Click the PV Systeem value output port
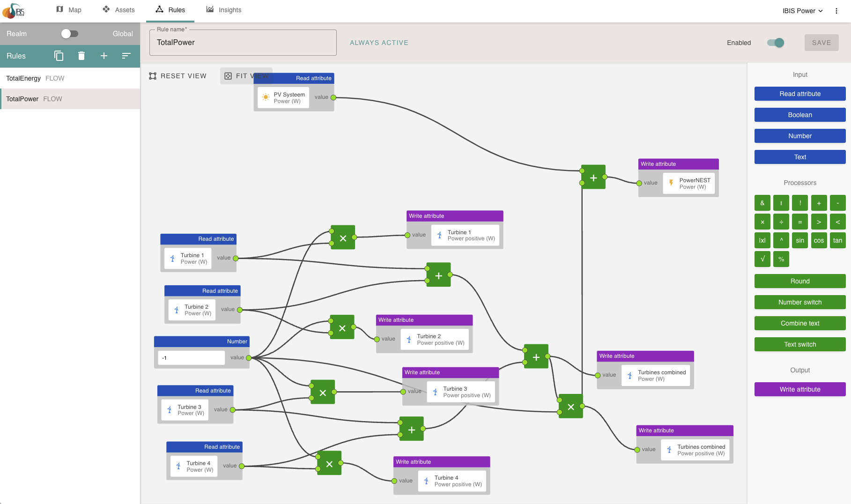This screenshot has height=504, width=851. pos(333,97)
